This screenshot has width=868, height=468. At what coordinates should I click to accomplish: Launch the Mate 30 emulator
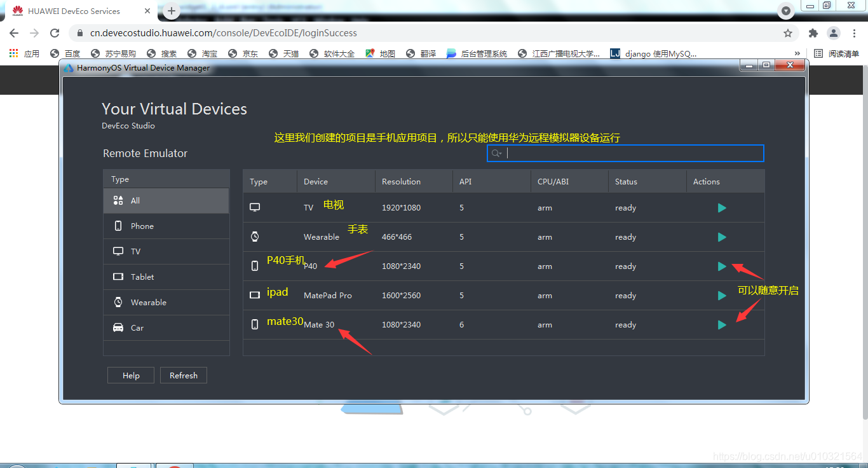point(722,325)
